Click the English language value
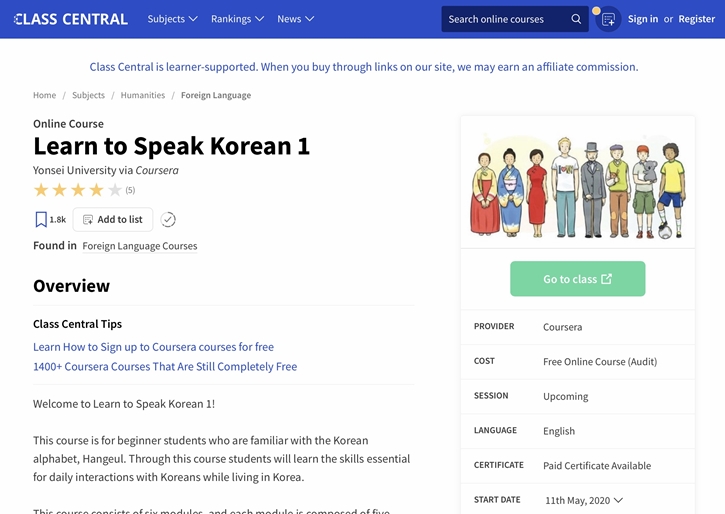 click(559, 431)
